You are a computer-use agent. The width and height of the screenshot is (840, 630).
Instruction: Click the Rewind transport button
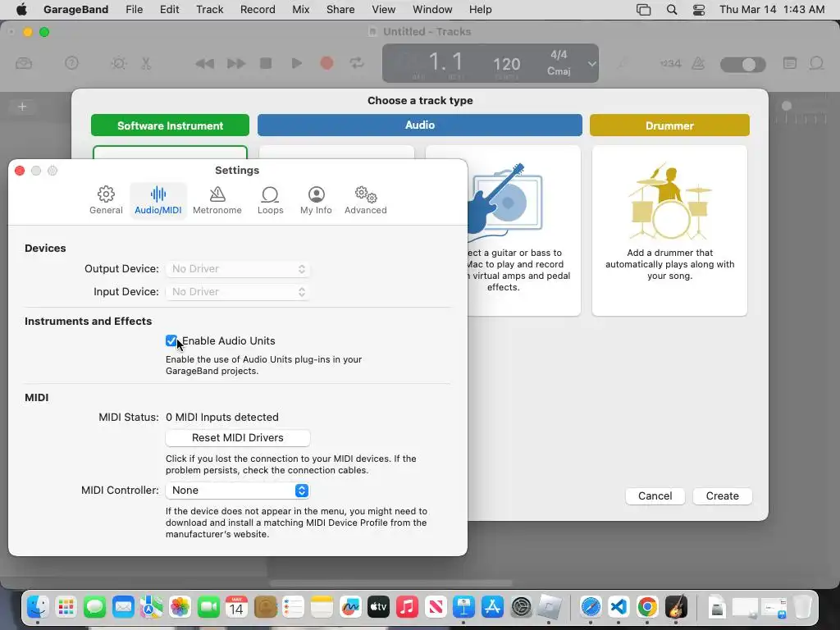pos(204,64)
